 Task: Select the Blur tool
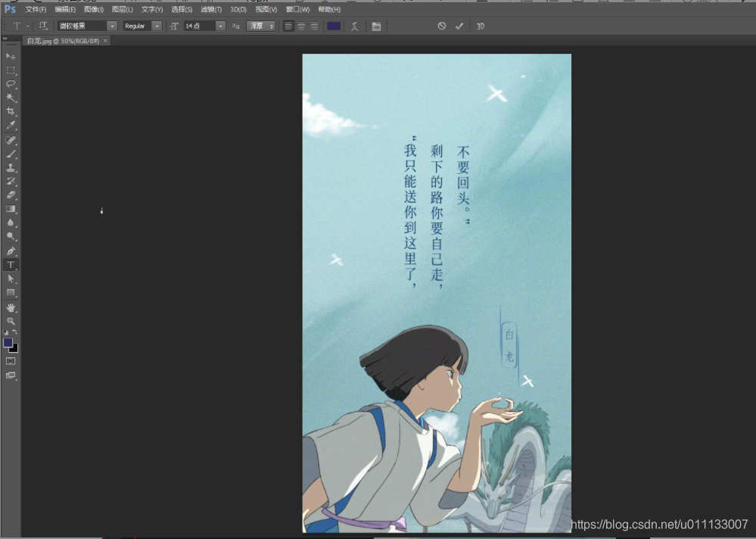point(11,223)
